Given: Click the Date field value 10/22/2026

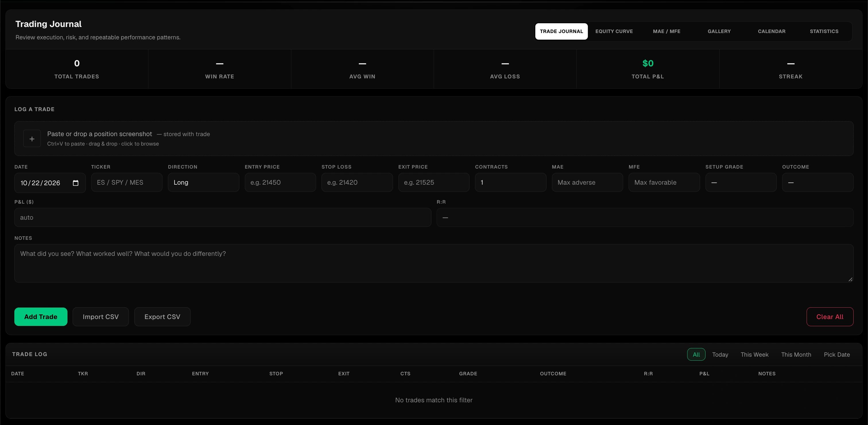Looking at the screenshot, I should pyautogui.click(x=40, y=183).
